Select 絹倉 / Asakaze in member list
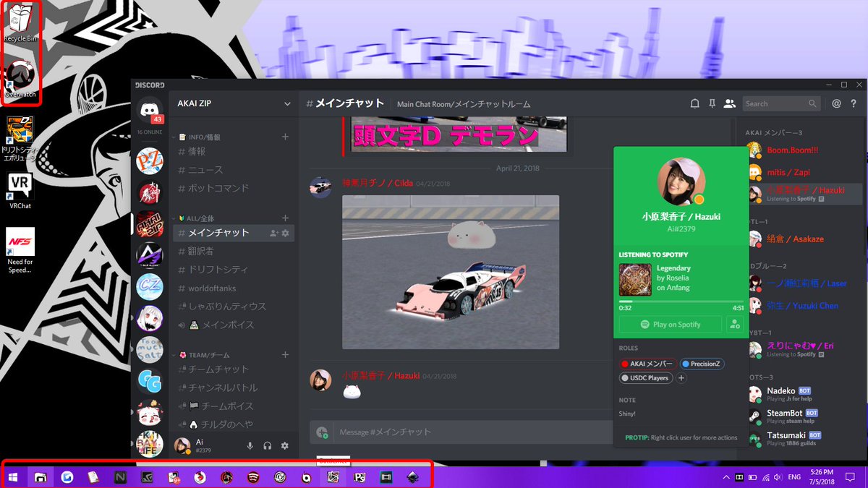This screenshot has width=868, height=488. point(804,239)
